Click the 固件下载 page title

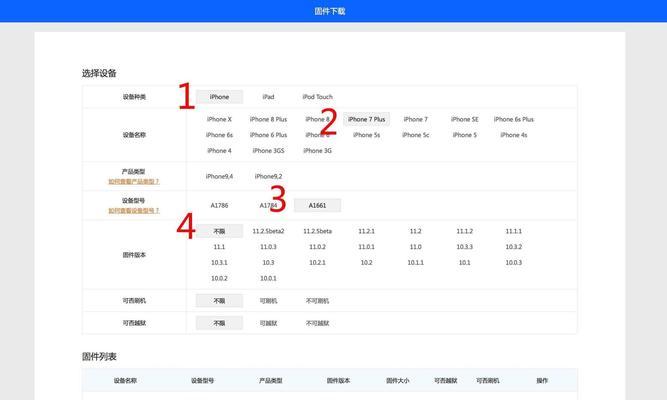point(330,11)
